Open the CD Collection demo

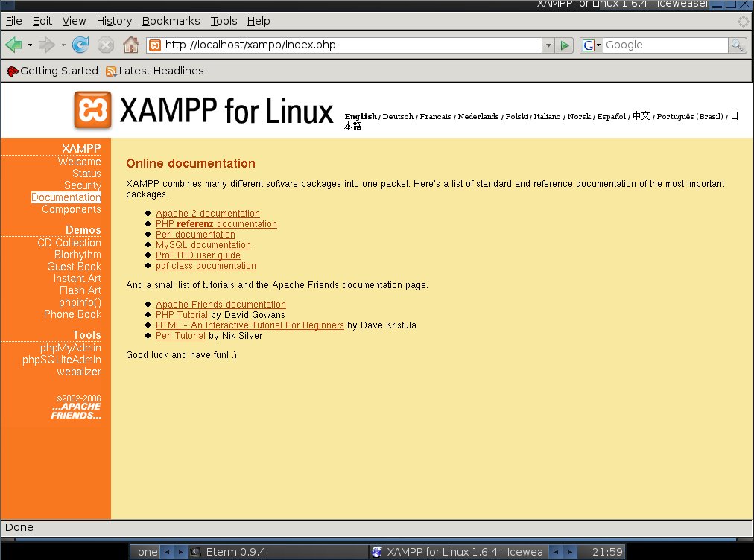(x=69, y=243)
